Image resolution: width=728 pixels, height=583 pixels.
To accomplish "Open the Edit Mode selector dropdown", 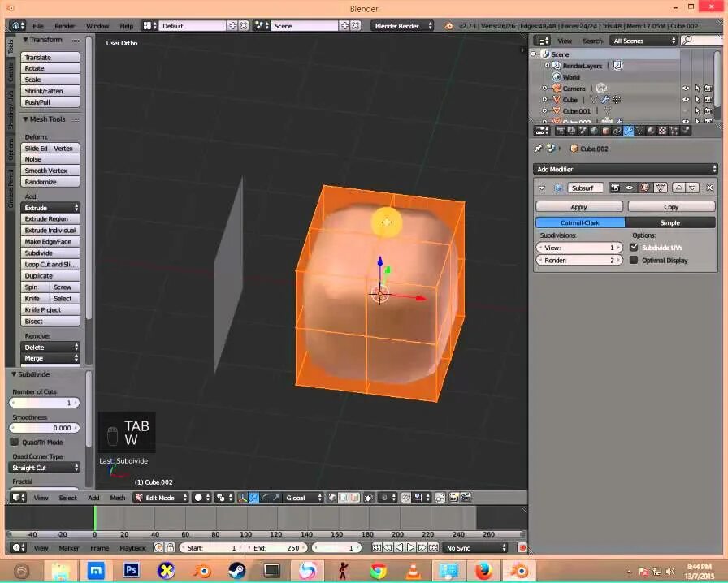I will (x=161, y=498).
